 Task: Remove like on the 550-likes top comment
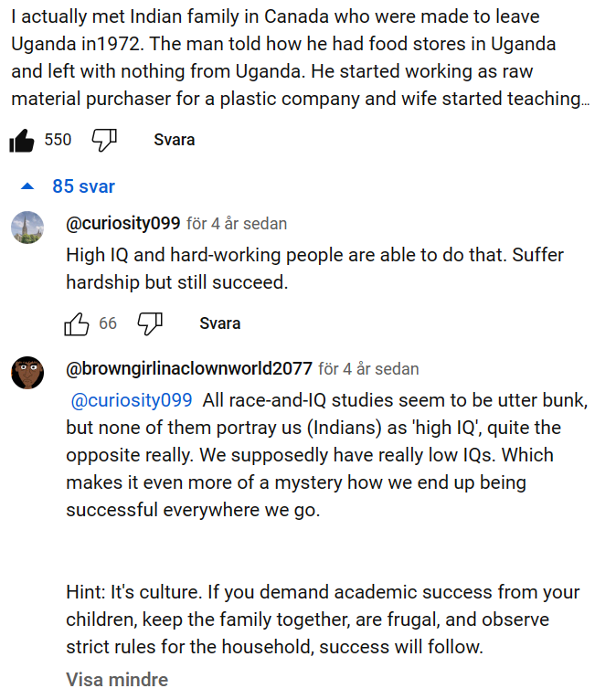point(21,141)
